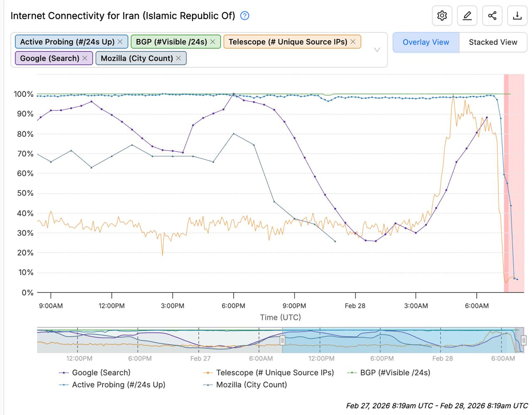Toggle BGP (#Visible /24s) legend entry
The width and height of the screenshot is (532, 415).
395,373
